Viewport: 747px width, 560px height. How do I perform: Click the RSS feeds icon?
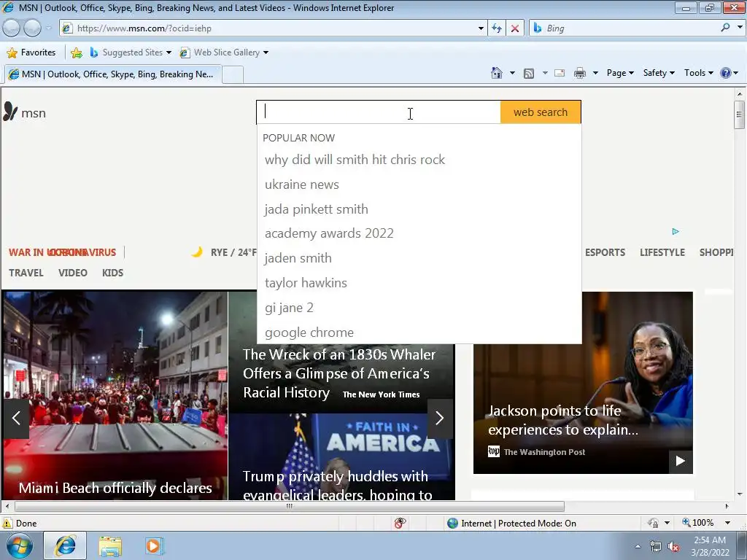click(x=528, y=73)
